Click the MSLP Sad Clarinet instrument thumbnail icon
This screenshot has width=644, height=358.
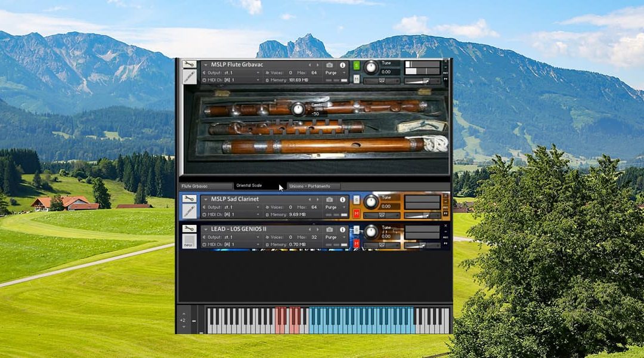point(189,211)
